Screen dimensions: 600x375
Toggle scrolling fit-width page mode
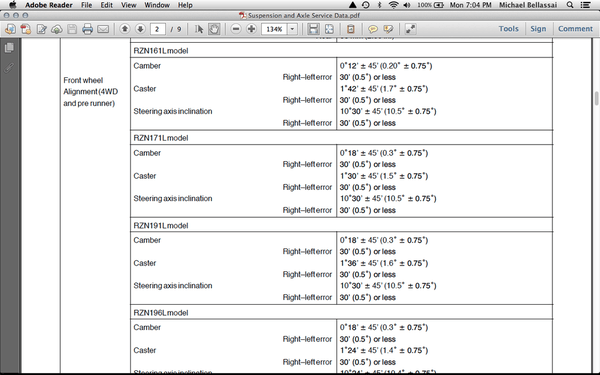pos(313,29)
